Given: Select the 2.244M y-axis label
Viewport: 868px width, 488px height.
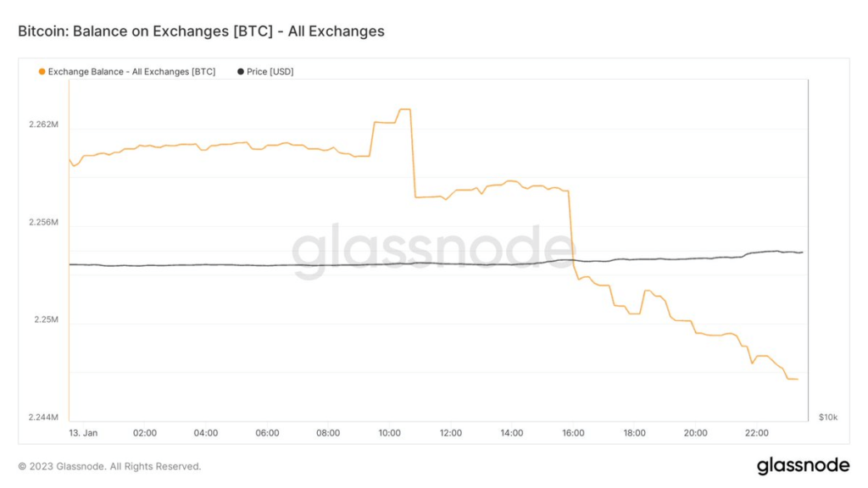Looking at the screenshot, I should (43, 418).
